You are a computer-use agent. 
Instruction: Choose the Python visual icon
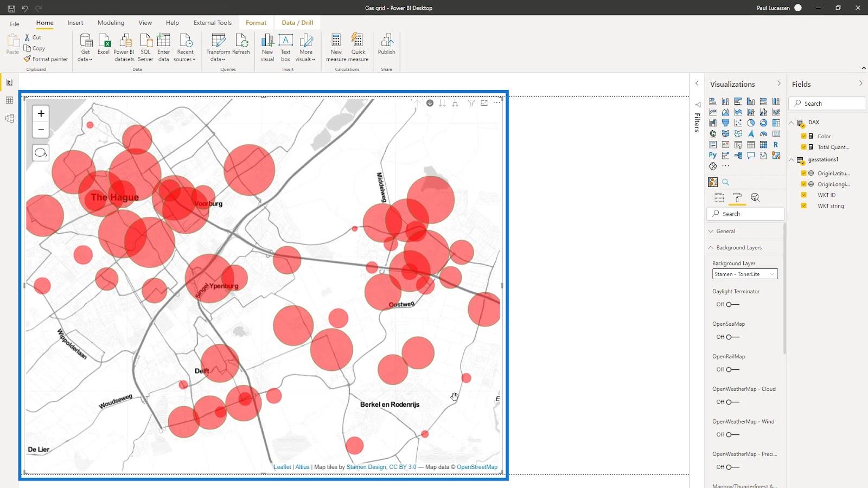click(x=713, y=155)
